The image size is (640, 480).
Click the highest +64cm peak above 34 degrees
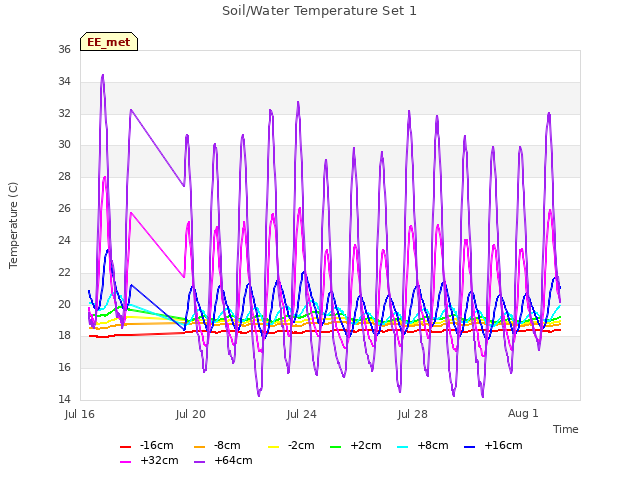[102, 76]
